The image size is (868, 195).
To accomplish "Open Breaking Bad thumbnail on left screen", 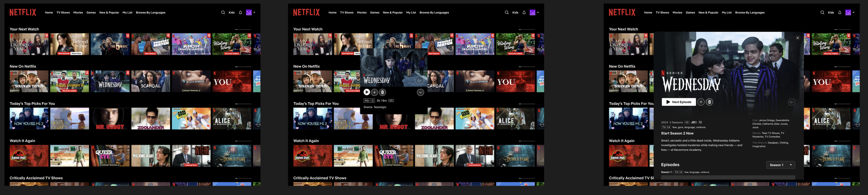I will 69,156.
